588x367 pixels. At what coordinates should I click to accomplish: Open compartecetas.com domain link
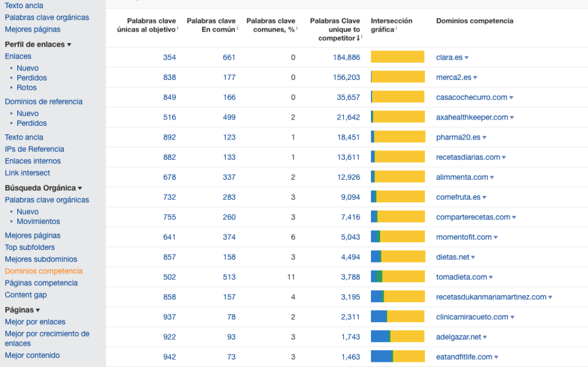tap(473, 217)
